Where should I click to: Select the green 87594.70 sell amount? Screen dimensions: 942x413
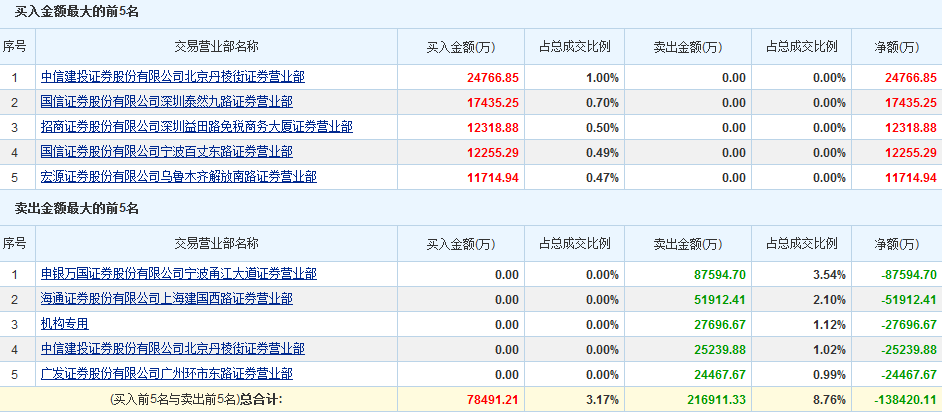(x=720, y=275)
